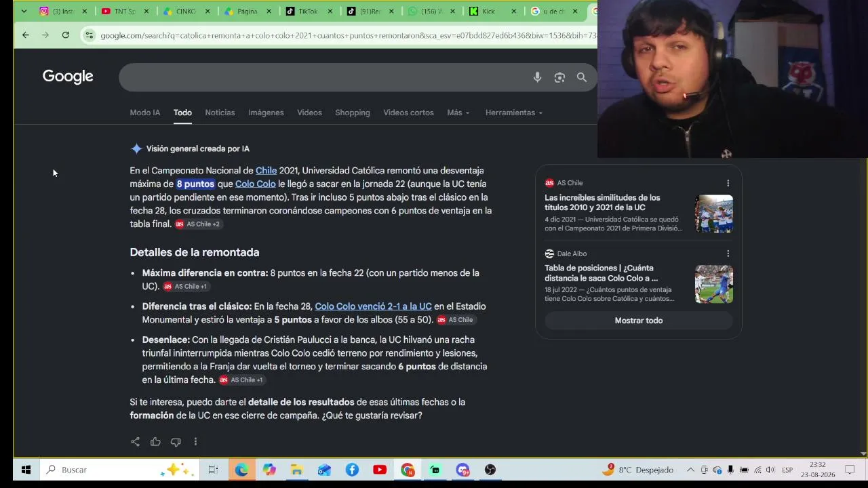Open YouTube from the taskbar

click(380, 470)
